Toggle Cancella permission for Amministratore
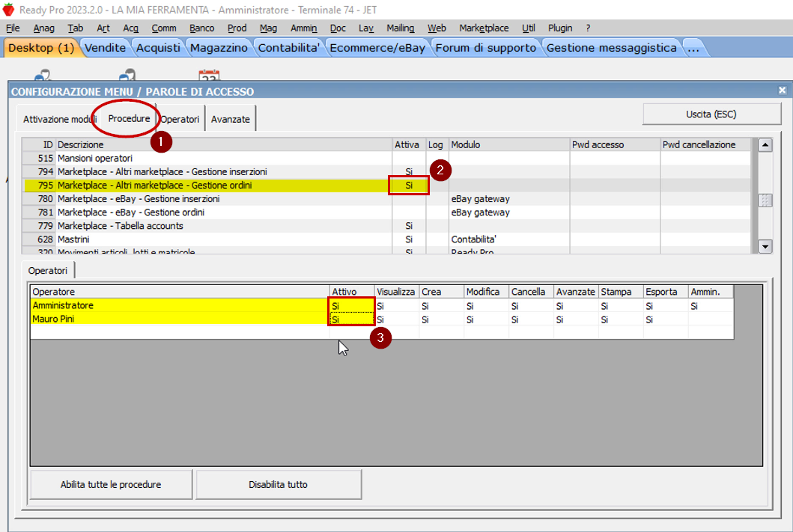Viewport: 793px width, 532px height. (531, 306)
